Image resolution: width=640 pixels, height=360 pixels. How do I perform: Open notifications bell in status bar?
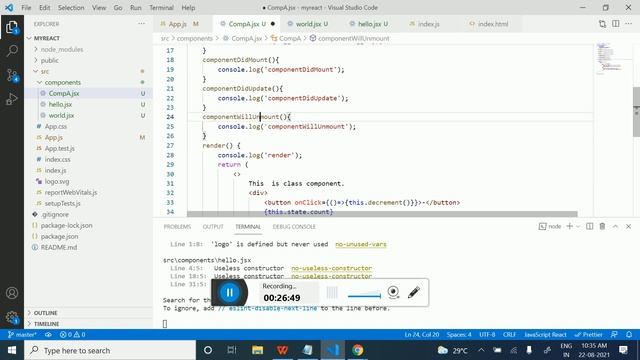629,334
